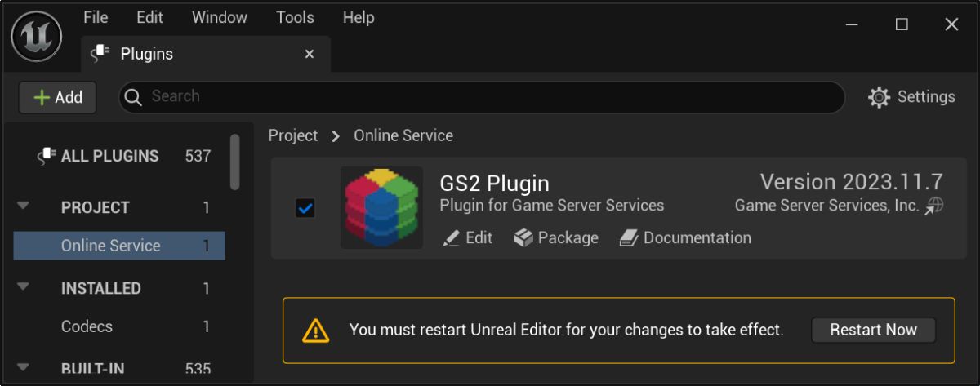Open the File menu
This screenshot has height=386, width=980.
point(96,17)
